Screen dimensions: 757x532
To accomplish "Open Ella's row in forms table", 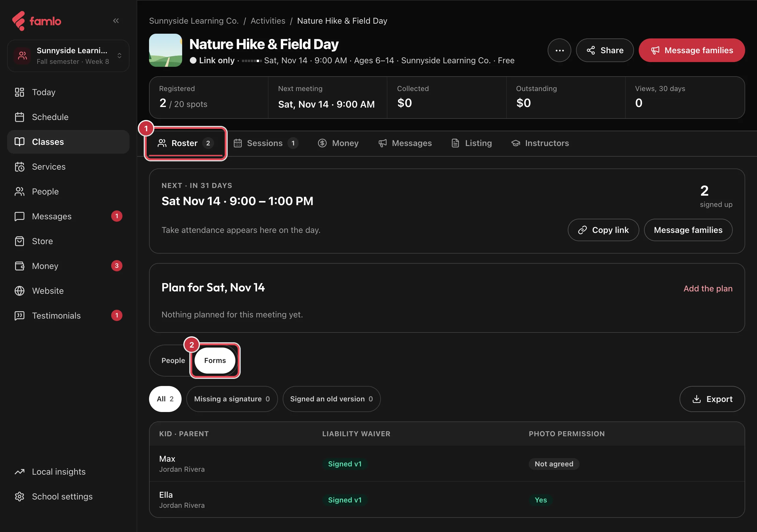I will click(x=447, y=499).
